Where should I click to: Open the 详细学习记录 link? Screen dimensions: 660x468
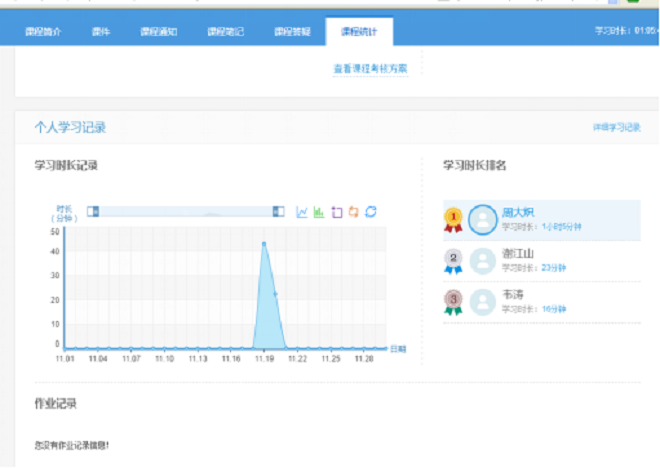616,128
